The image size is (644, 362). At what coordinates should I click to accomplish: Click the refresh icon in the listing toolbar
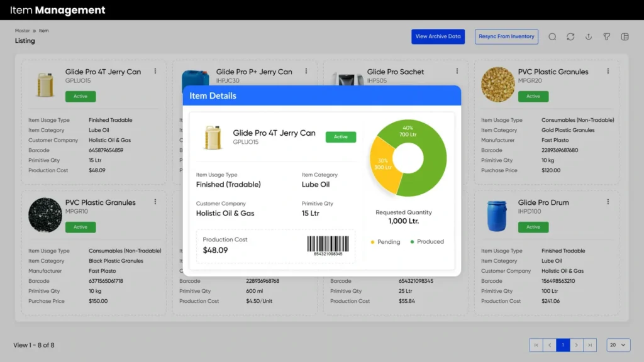point(570,36)
